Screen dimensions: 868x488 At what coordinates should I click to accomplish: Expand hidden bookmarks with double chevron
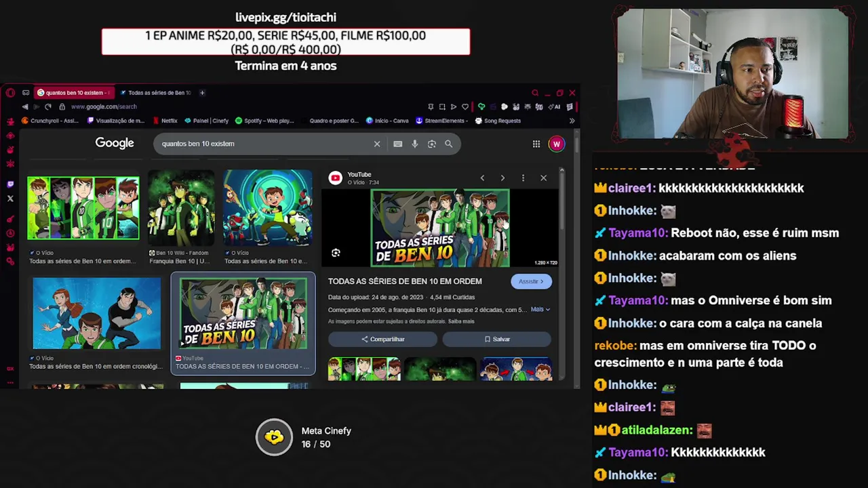(572, 121)
